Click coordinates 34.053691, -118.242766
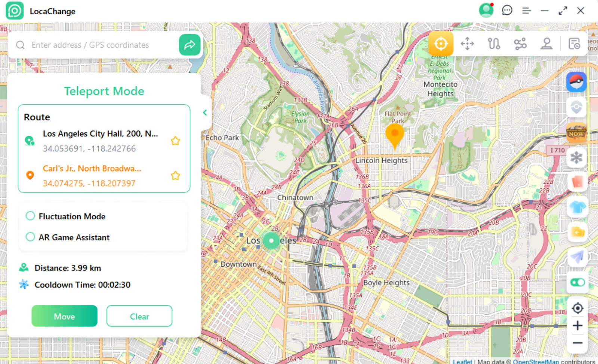Viewport: 598px width, 364px height. pos(89,149)
